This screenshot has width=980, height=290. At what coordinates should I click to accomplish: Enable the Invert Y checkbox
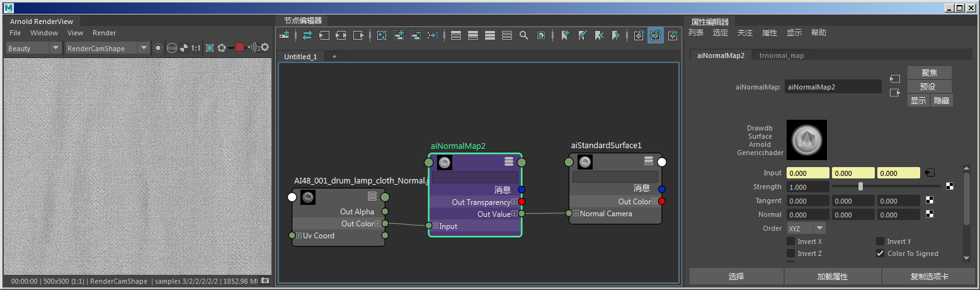coord(880,241)
